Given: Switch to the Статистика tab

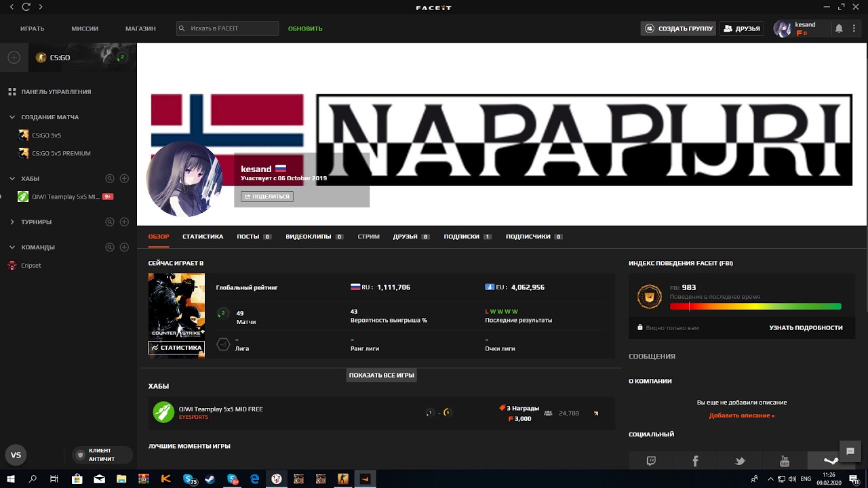Looking at the screenshot, I should (x=203, y=237).
